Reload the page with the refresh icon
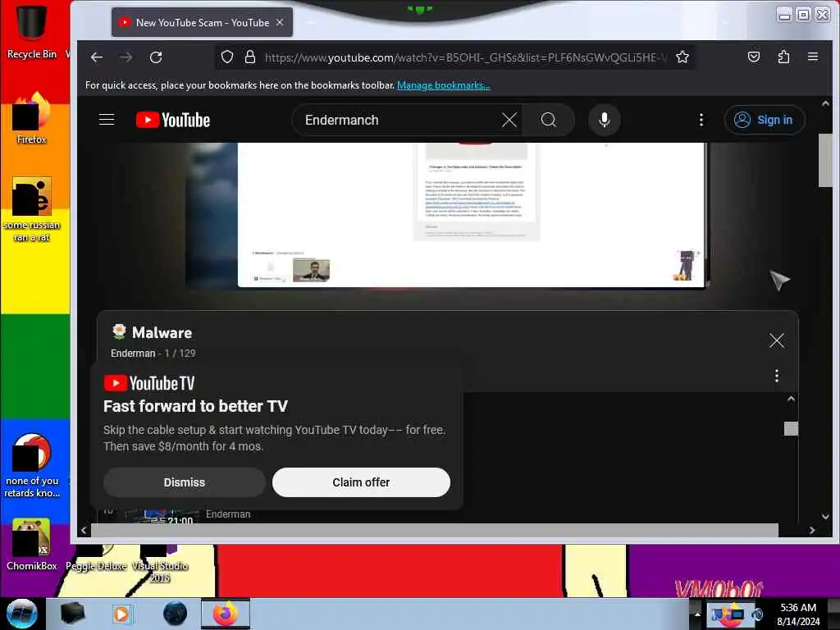Viewport: 840px width, 630px height. pyautogui.click(x=156, y=57)
